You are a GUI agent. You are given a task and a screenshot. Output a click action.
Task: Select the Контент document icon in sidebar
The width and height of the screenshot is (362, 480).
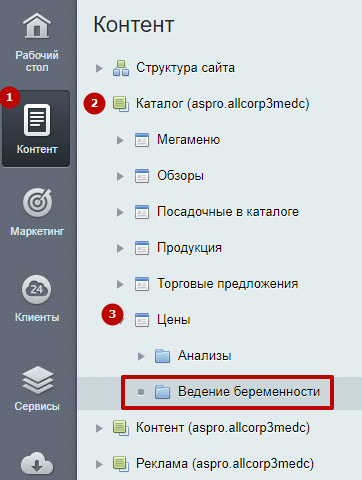[x=37, y=120]
